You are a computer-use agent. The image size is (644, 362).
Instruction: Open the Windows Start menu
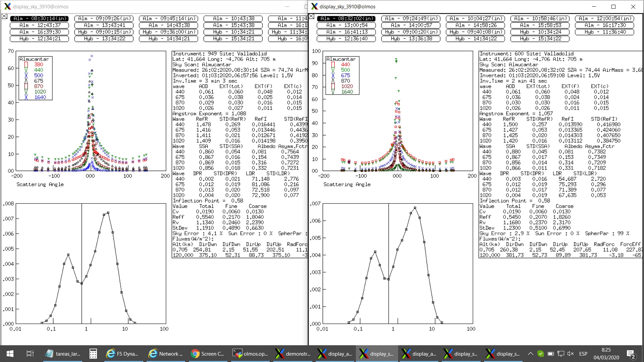click(x=10, y=354)
